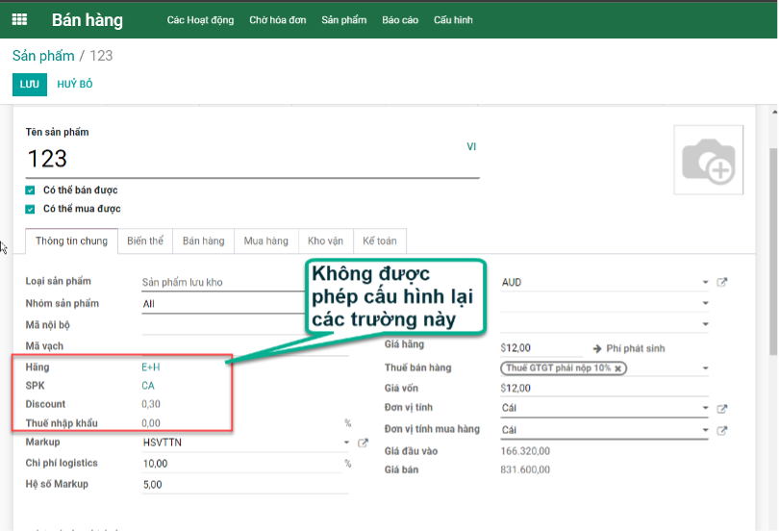Go back via Sản phẩm breadcrumb
Image resolution: width=779 pixels, height=532 pixels.
point(43,56)
